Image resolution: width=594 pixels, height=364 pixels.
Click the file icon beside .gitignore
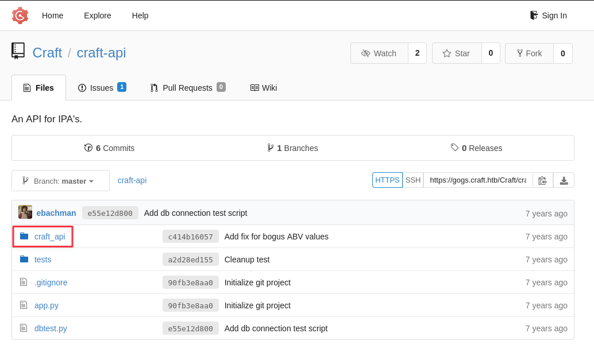click(24, 282)
